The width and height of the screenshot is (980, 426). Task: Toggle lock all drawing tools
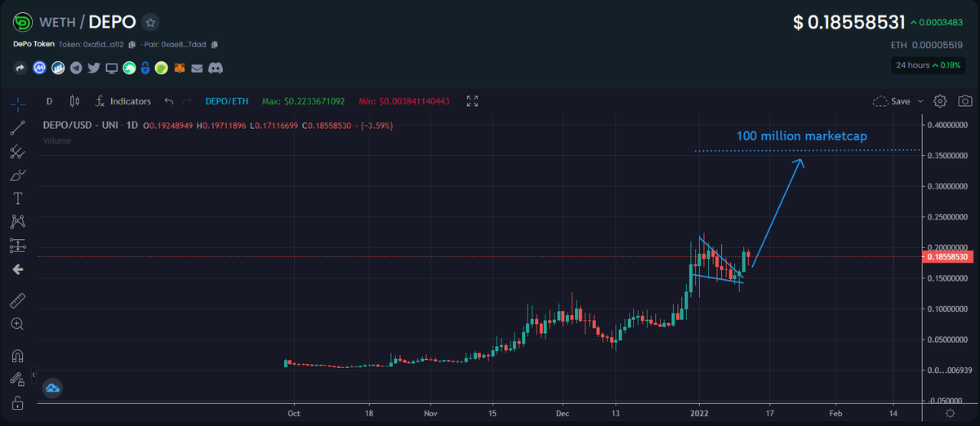pyautogui.click(x=17, y=402)
